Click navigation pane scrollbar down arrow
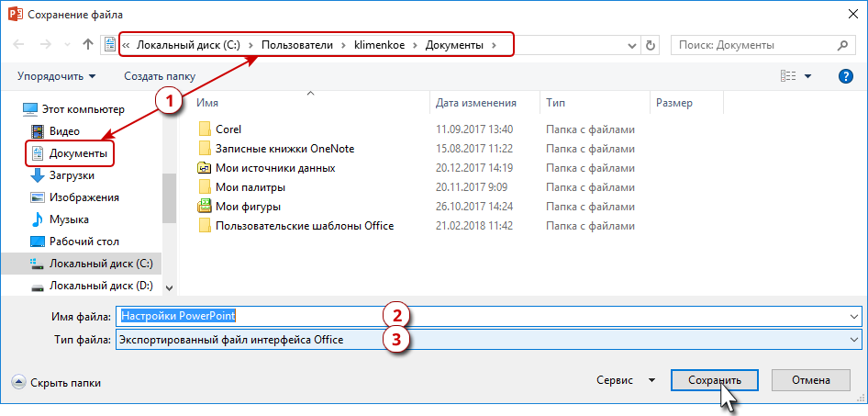This screenshot has width=868, height=416. click(170, 288)
